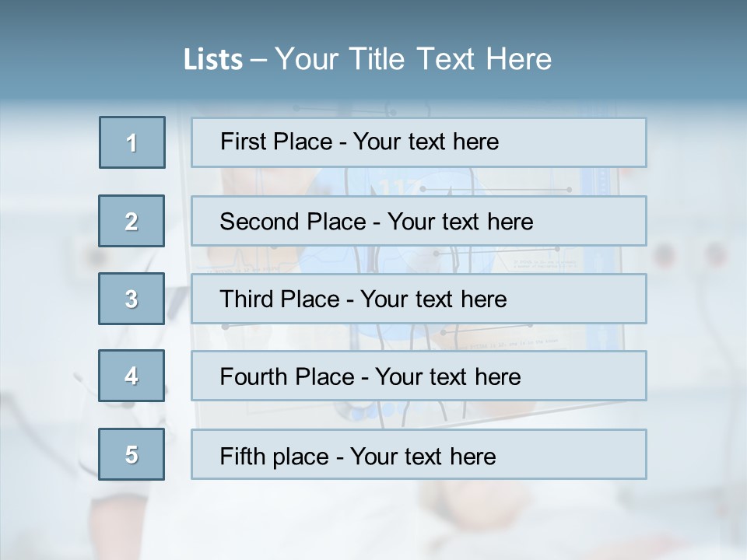Select "Your Title Text Here" in the title
Screen dimensions: 747x560
(413, 59)
